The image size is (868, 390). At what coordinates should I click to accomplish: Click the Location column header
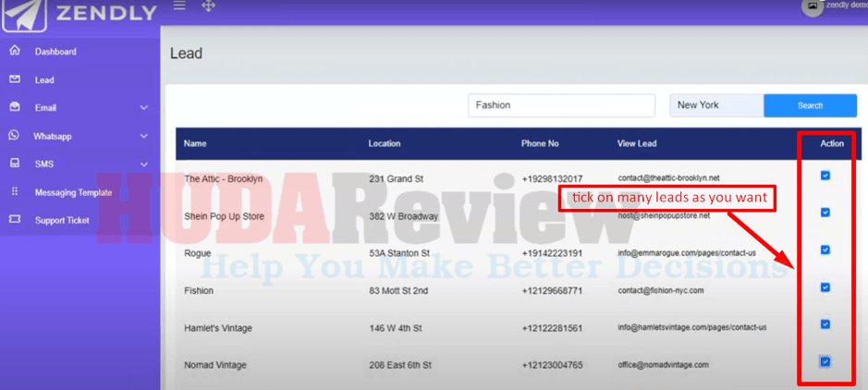coord(385,143)
